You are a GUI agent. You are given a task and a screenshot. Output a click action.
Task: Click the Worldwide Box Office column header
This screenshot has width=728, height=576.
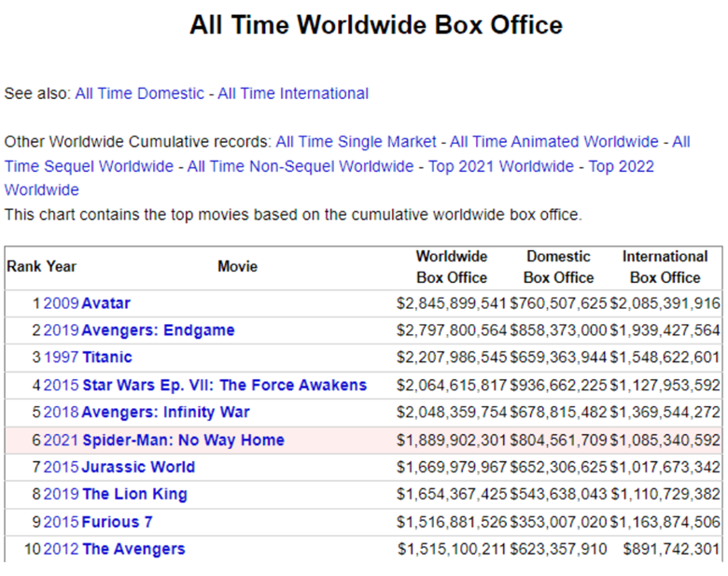(x=452, y=267)
